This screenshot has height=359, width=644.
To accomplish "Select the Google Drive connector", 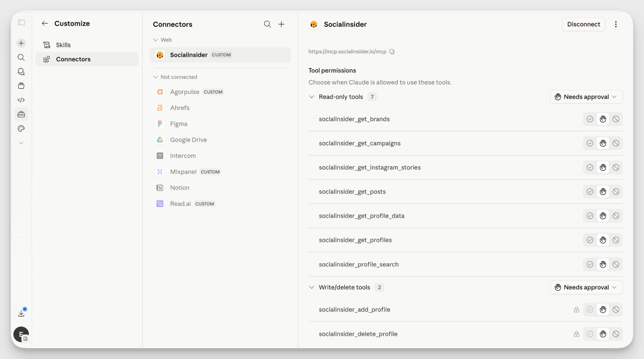I will pyautogui.click(x=220, y=140).
